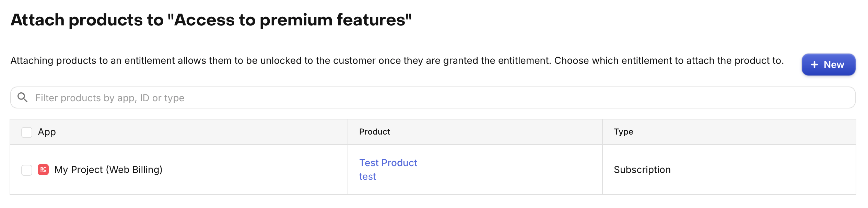Image resolution: width=868 pixels, height=208 pixels.
Task: Click the magnifier search icon
Action: [x=23, y=97]
